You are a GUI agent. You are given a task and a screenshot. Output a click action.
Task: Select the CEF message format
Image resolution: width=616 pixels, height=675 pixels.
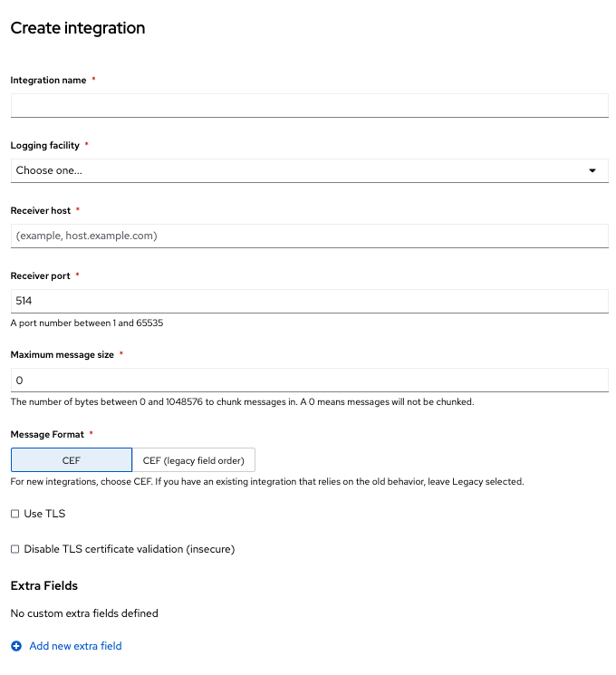tap(72, 460)
